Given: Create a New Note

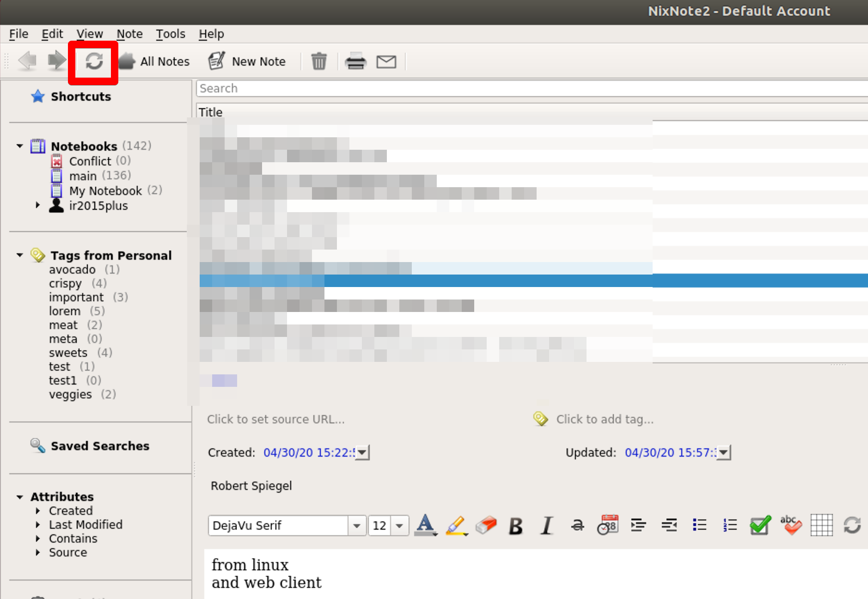Looking at the screenshot, I should 247,61.
